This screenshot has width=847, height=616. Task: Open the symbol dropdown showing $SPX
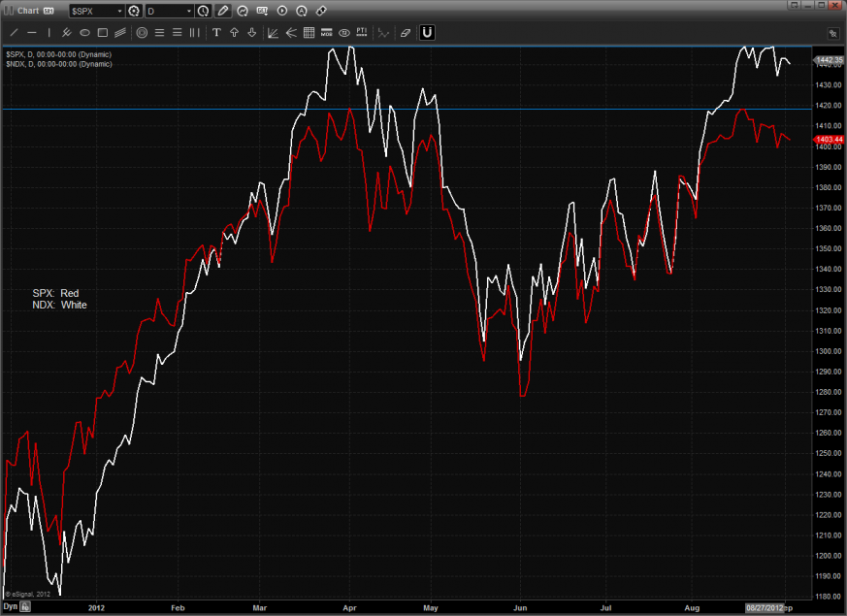tap(97, 11)
